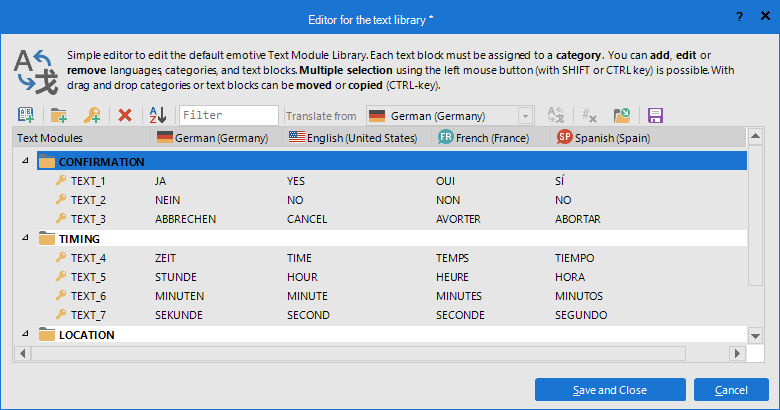
Task: Click the English cell SECOND
Action: click(308, 315)
